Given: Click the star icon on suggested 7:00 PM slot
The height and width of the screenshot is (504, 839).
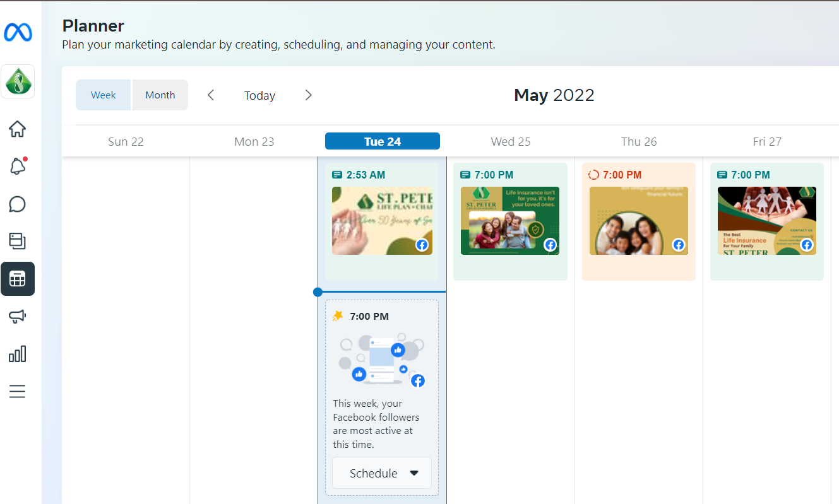Looking at the screenshot, I should click(338, 315).
